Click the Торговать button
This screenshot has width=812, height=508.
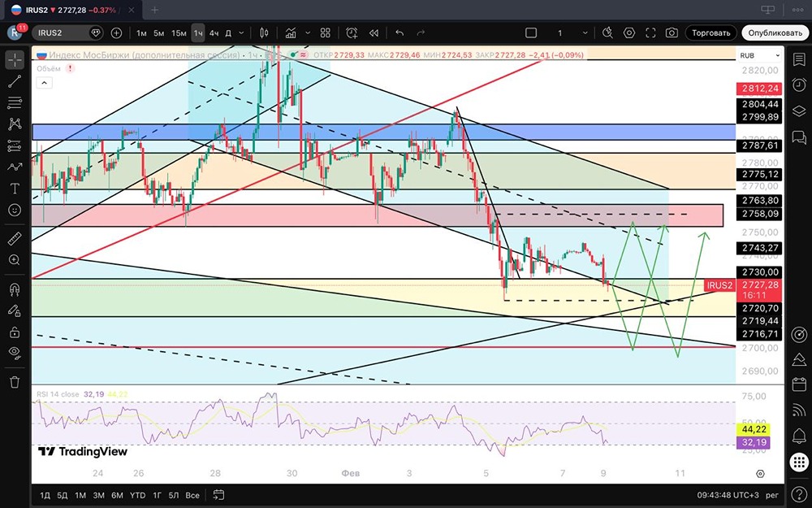pos(711,33)
